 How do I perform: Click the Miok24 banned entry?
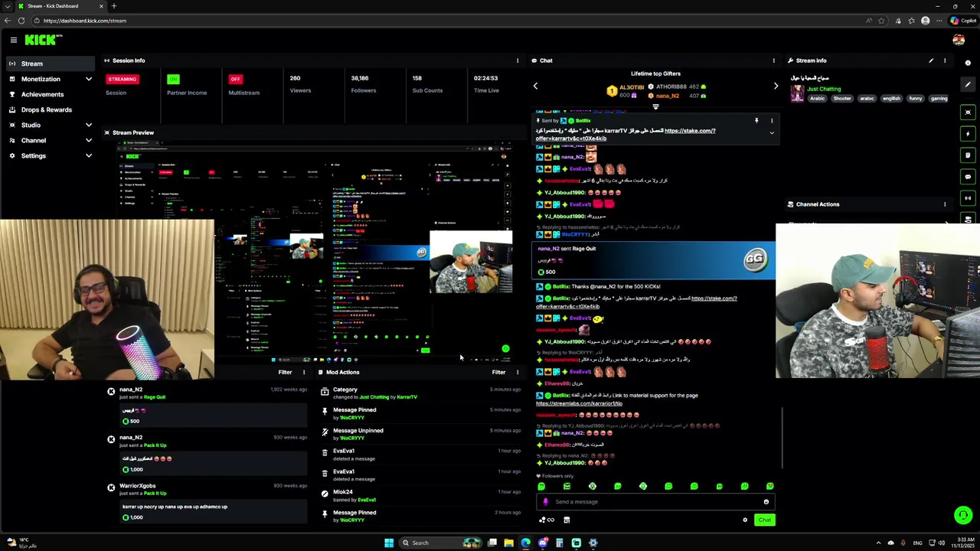[x=420, y=495]
